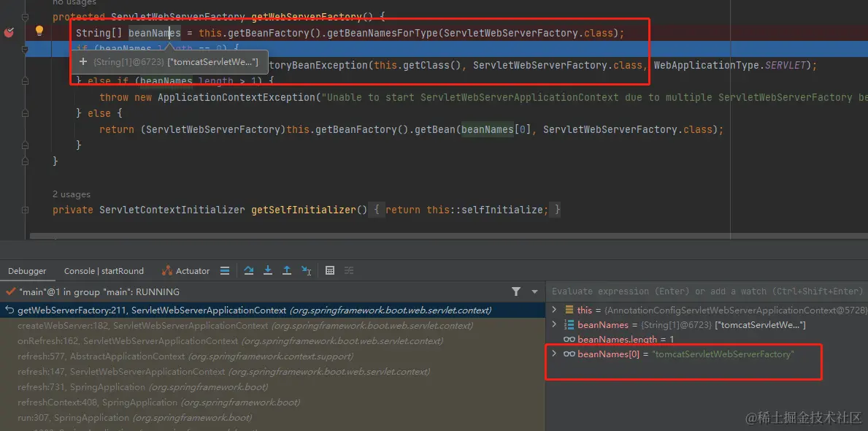Select the getWebServerFactory:211 stack frame
Screen dimensions: 868x431
point(272,310)
